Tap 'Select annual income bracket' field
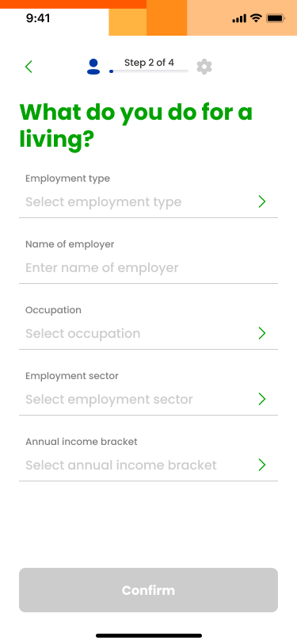 [x=149, y=465]
